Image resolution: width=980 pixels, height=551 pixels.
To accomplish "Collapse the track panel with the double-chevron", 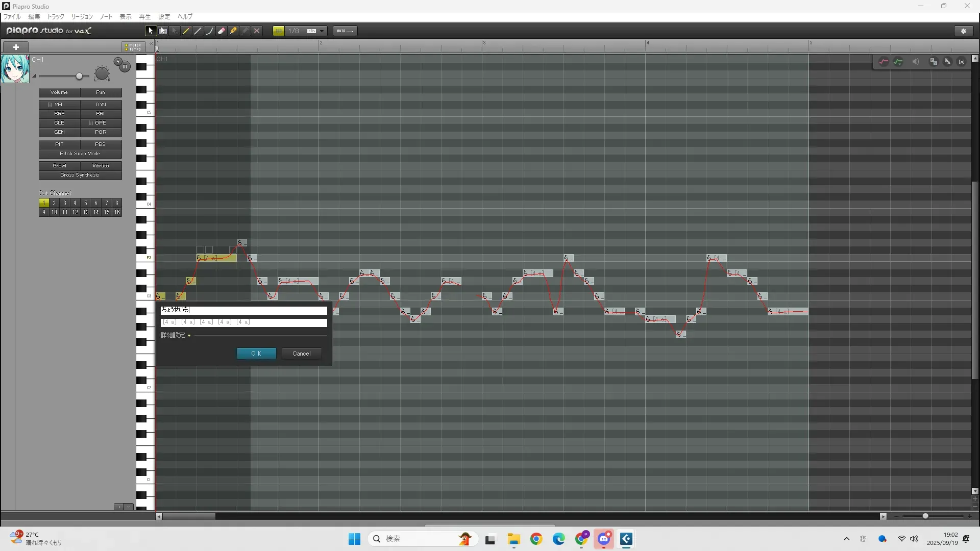I will pos(151,44).
